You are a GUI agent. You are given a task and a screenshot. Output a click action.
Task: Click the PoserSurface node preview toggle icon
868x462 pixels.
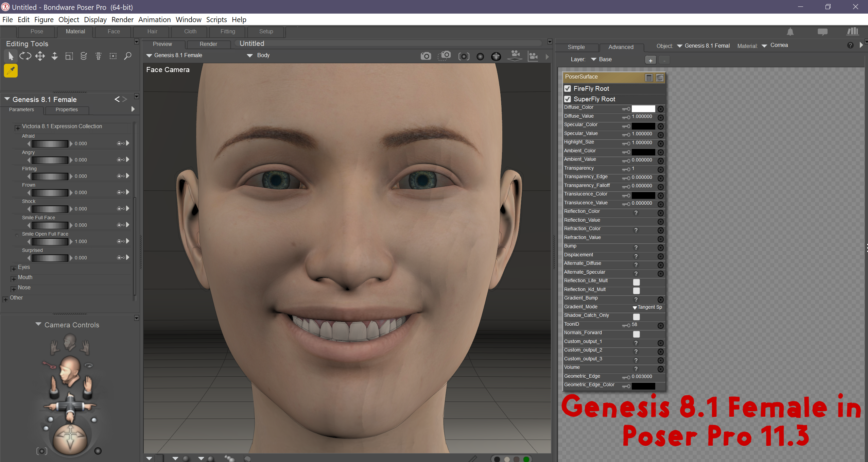point(660,78)
